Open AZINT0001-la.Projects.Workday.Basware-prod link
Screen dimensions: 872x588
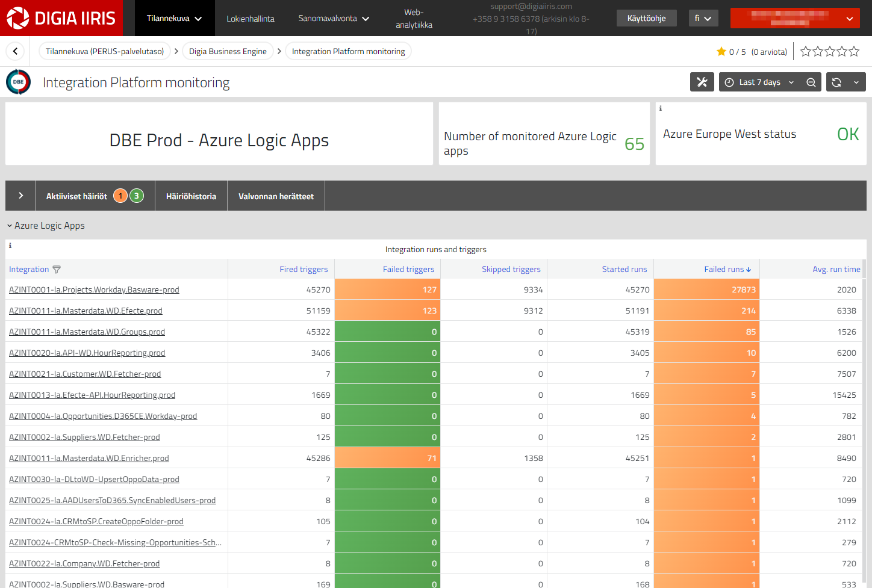[94, 289]
